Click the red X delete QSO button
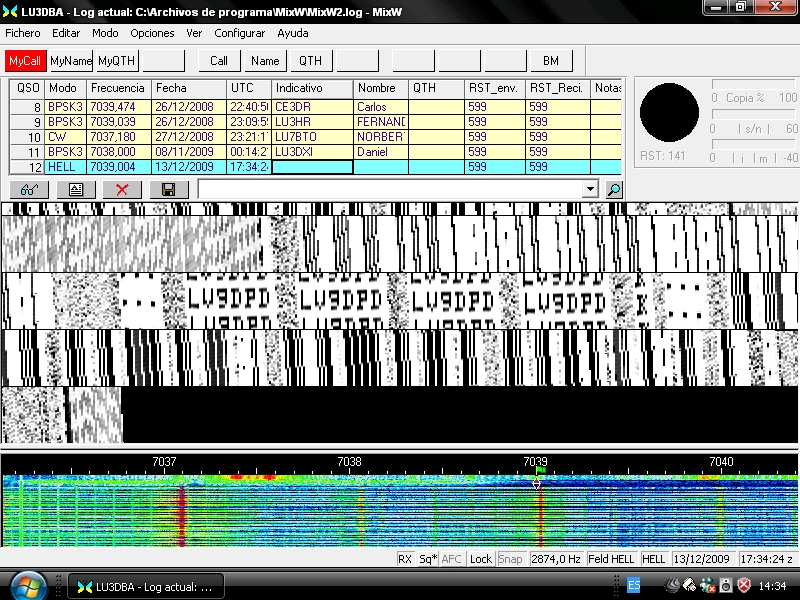Screen dimensions: 800x600 click(122, 189)
